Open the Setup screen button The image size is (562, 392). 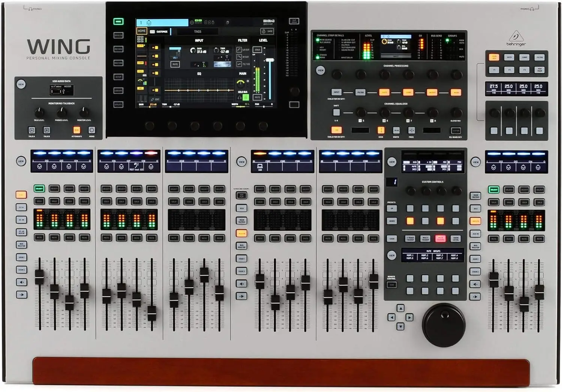(x=118, y=77)
